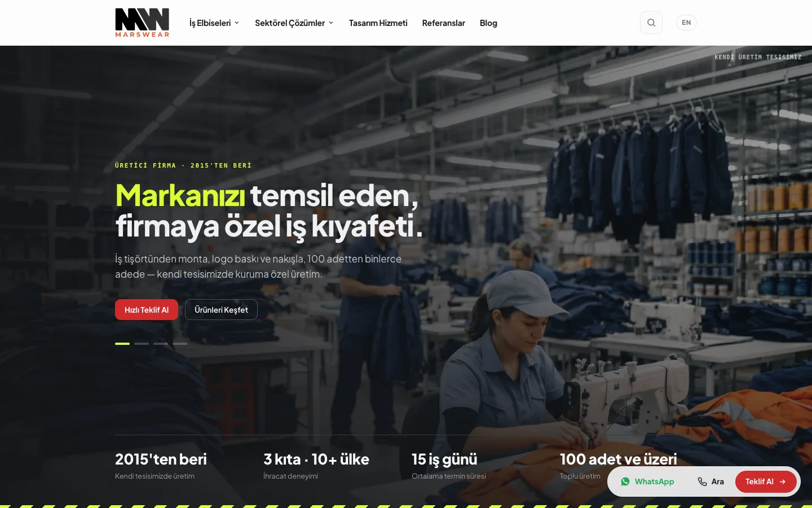
Task: Expand the Sektörel Çözümler chevron
Action: pyautogui.click(x=331, y=23)
